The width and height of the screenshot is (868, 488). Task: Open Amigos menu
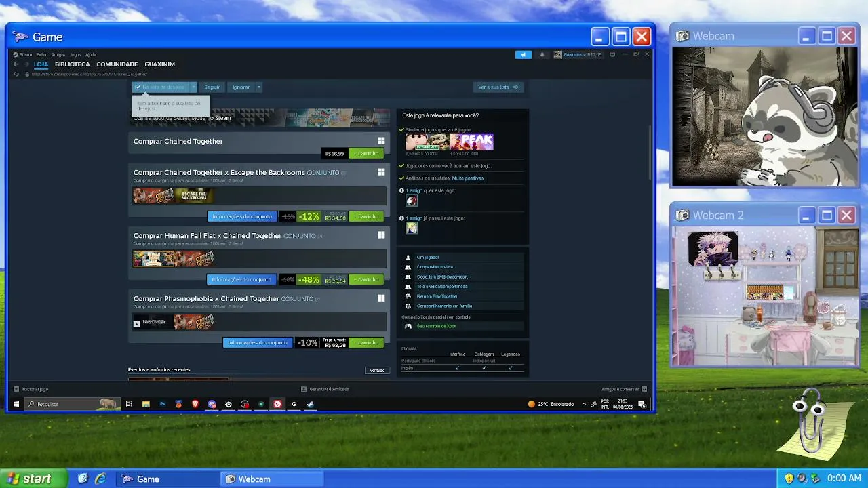coord(58,54)
